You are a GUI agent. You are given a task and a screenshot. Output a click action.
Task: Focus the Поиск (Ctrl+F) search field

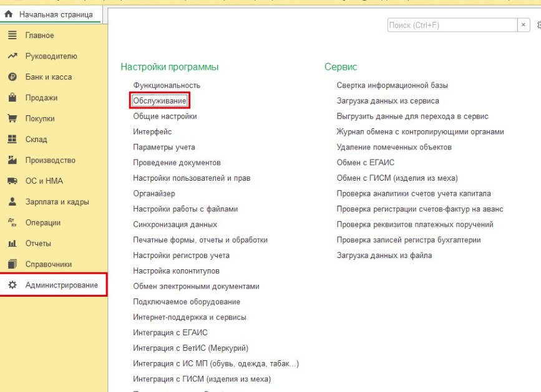pyautogui.click(x=452, y=25)
